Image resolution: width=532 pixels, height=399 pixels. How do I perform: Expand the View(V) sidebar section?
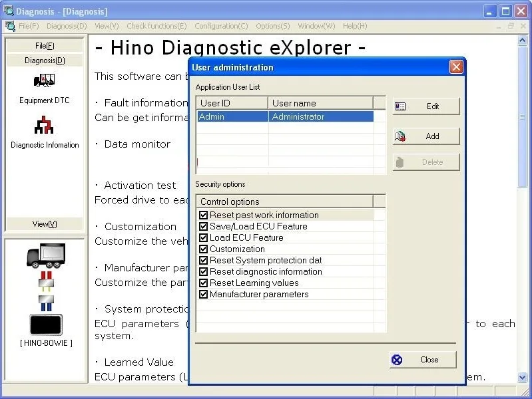(45, 224)
